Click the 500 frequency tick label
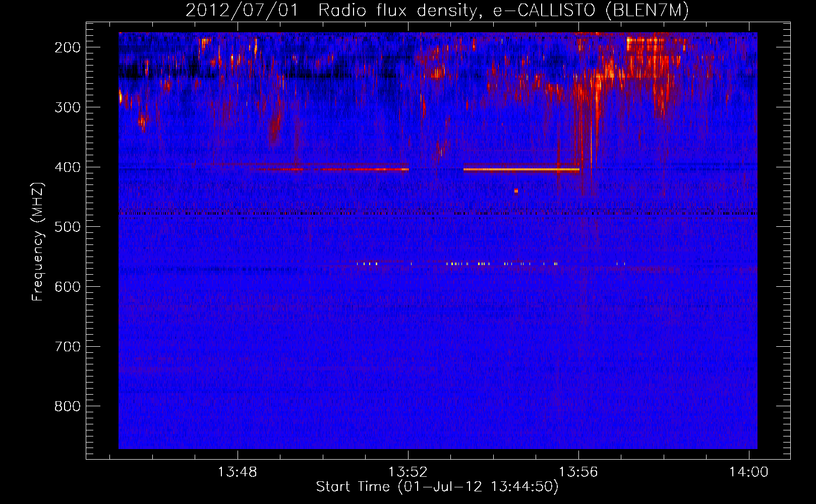Screen dimensions: 816x504 pyautogui.click(x=67, y=227)
